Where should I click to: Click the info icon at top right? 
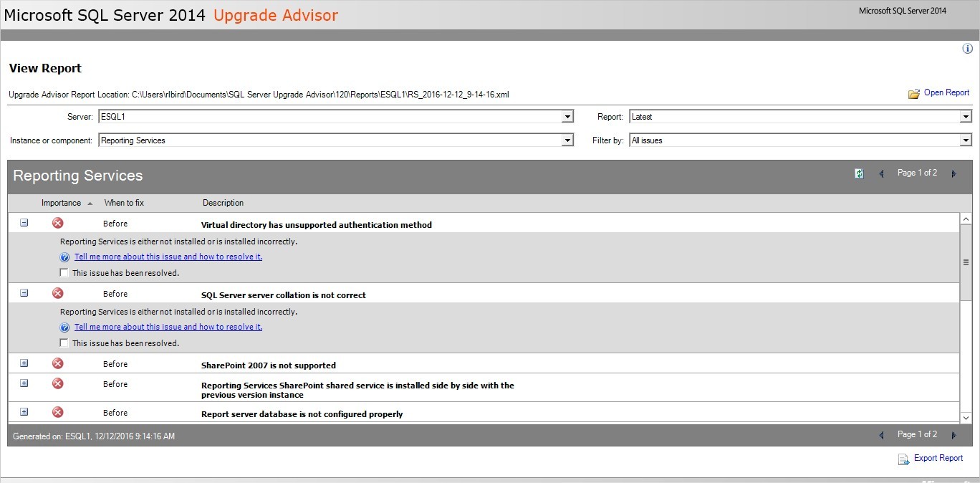pos(967,49)
